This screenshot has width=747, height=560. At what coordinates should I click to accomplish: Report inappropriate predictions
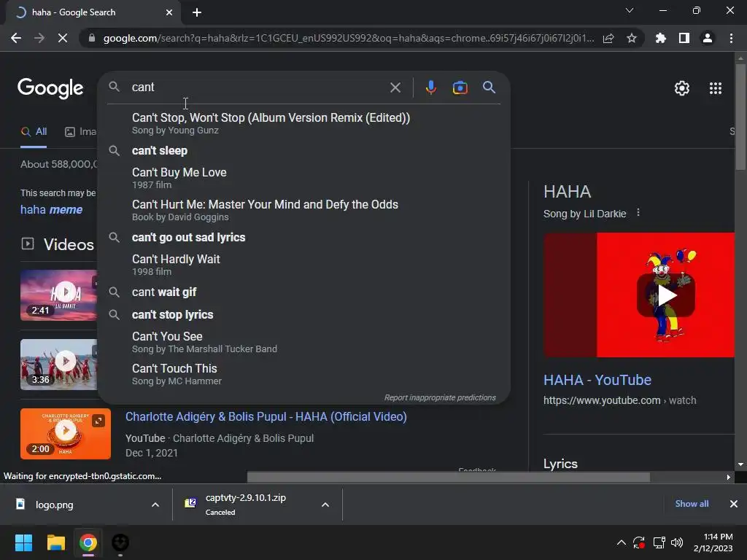[x=440, y=397]
